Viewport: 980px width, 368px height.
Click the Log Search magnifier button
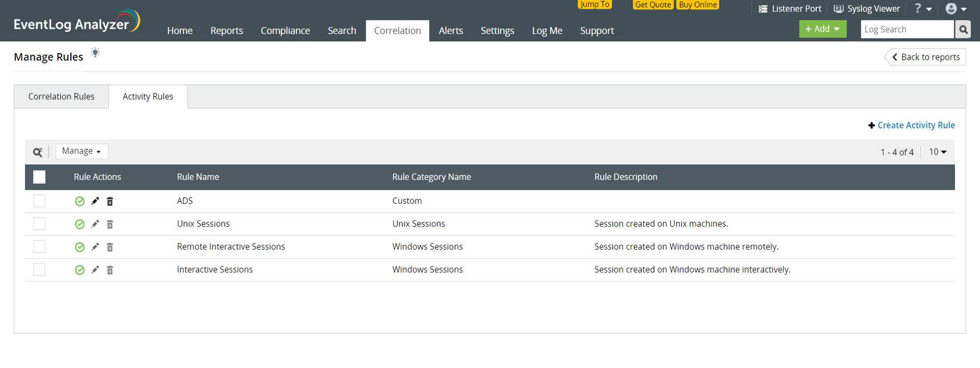tap(963, 30)
